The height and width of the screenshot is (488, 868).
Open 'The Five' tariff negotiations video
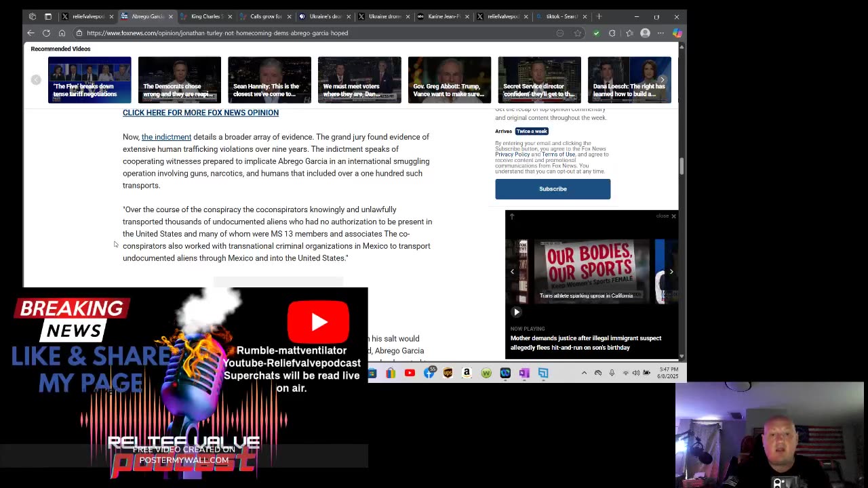[90, 80]
